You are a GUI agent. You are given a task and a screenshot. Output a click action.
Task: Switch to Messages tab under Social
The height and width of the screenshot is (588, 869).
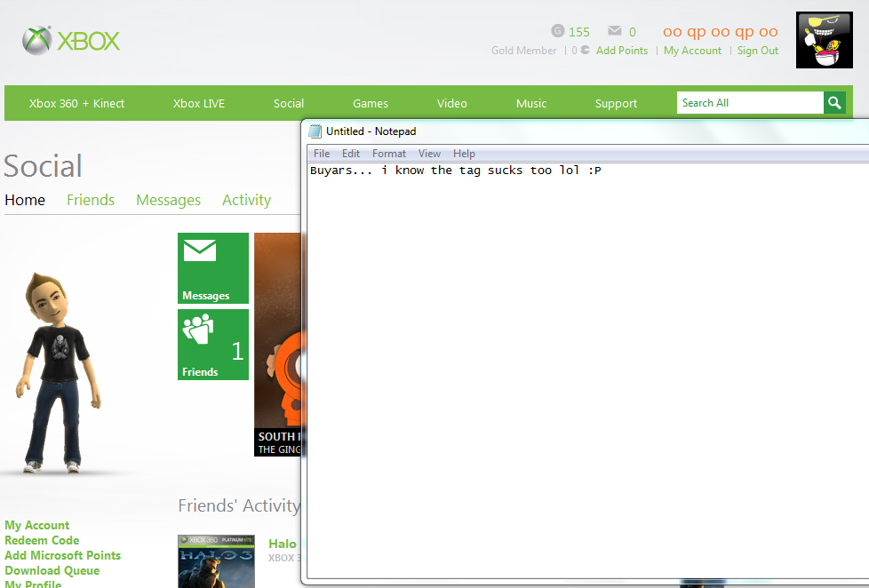(169, 200)
